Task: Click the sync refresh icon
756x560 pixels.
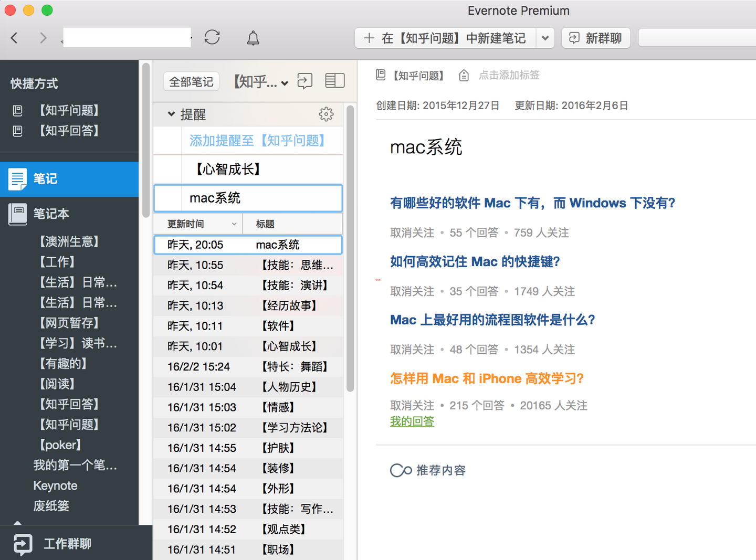Action: pyautogui.click(x=212, y=37)
